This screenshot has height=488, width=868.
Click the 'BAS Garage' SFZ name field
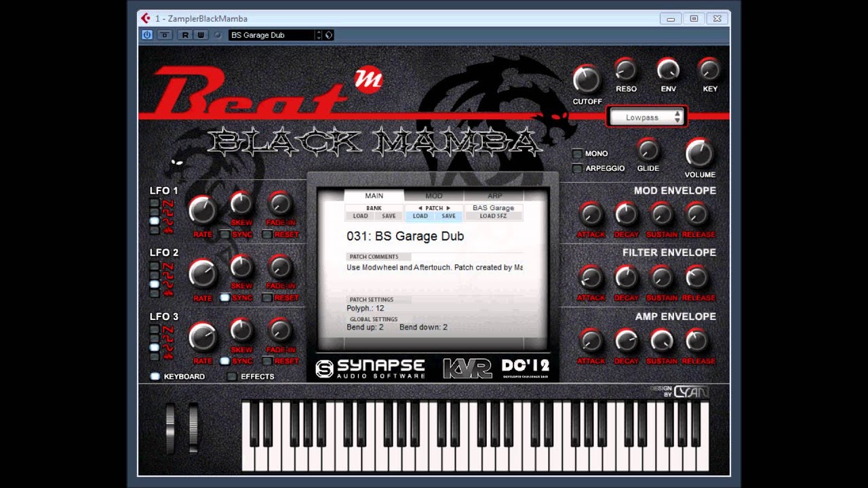tap(494, 208)
